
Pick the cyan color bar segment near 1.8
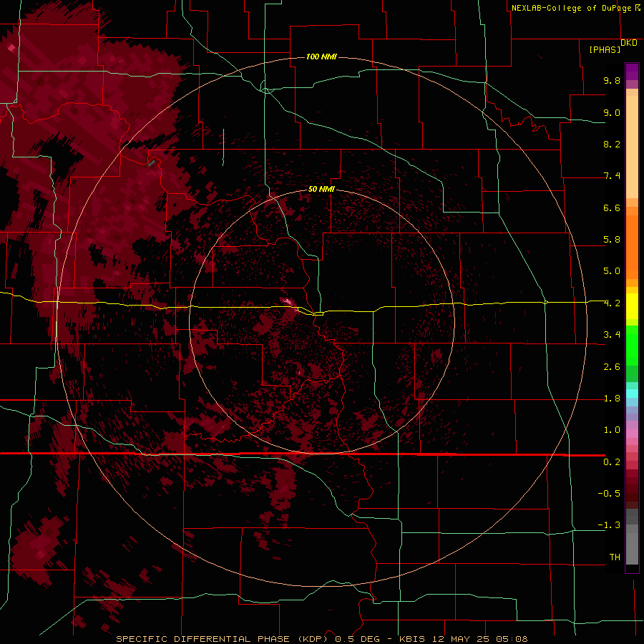tap(632, 394)
